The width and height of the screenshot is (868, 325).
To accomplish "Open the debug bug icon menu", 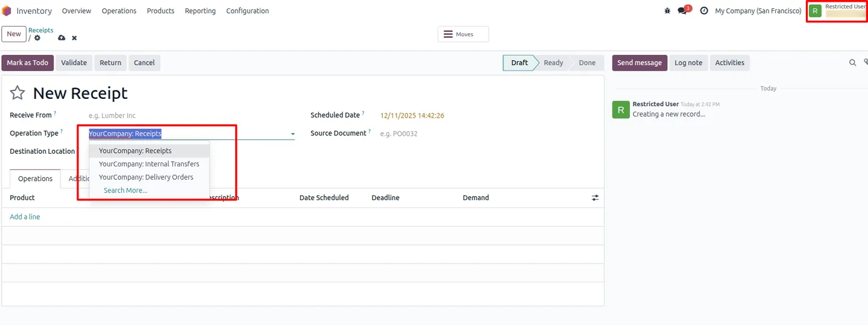I will click(667, 11).
